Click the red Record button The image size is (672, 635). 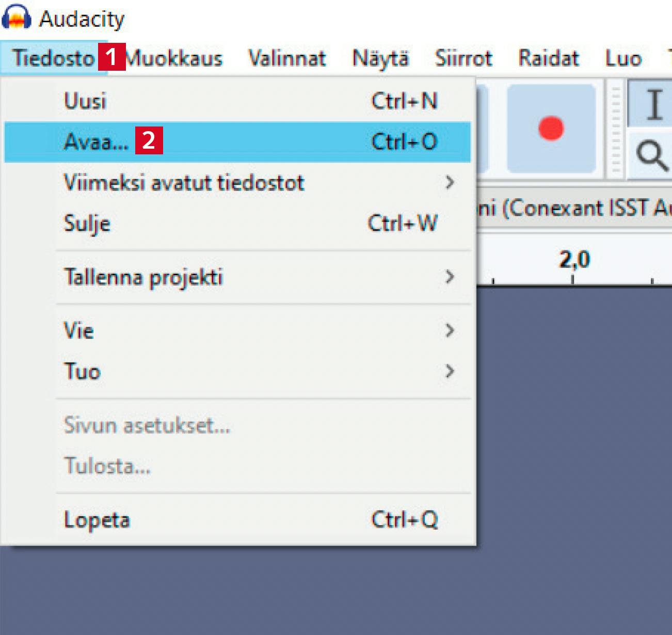pyautogui.click(x=551, y=129)
